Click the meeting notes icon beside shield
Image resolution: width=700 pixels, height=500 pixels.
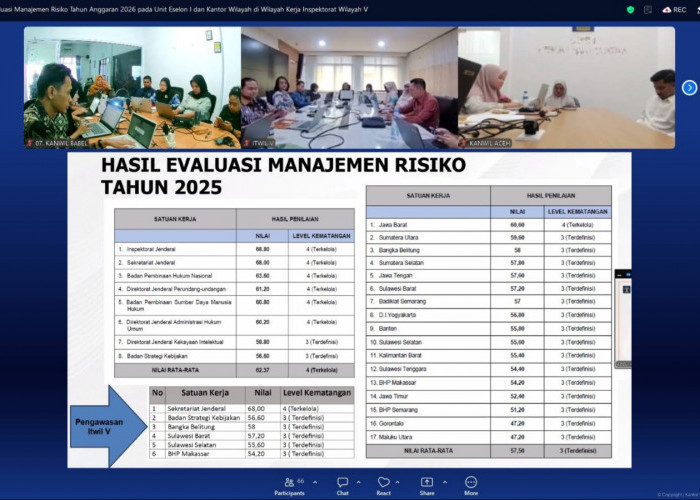coord(648,9)
